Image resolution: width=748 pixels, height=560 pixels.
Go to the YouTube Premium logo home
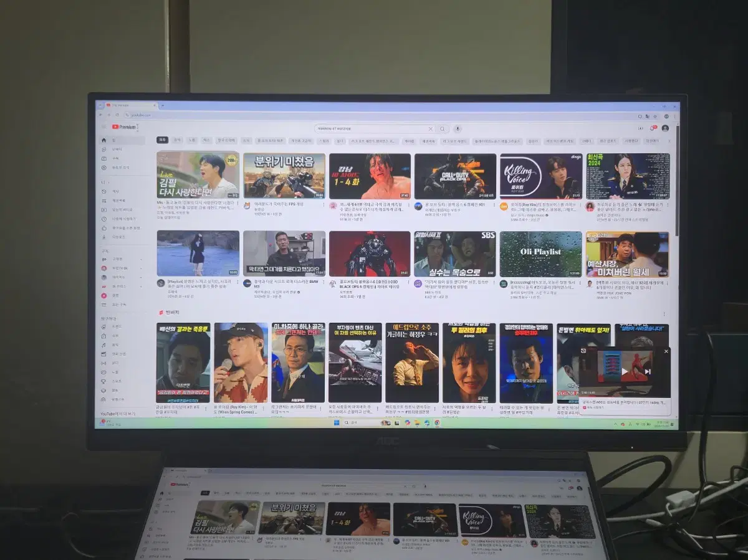click(124, 127)
